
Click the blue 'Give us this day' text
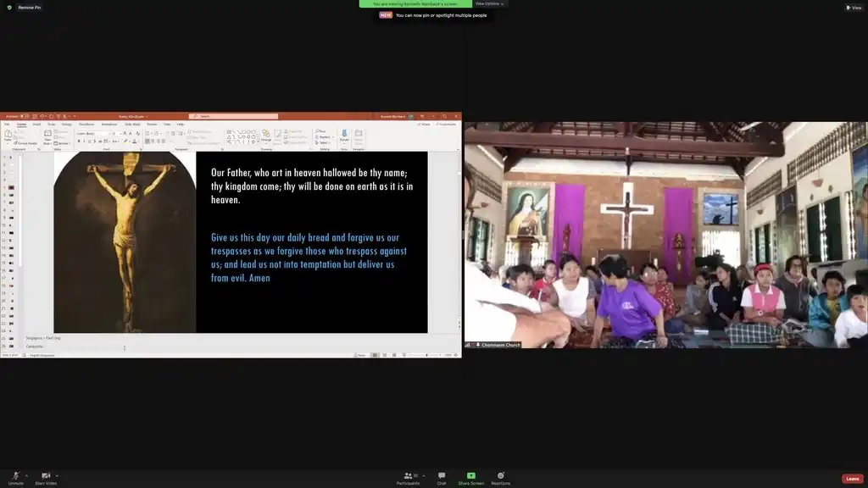309,258
